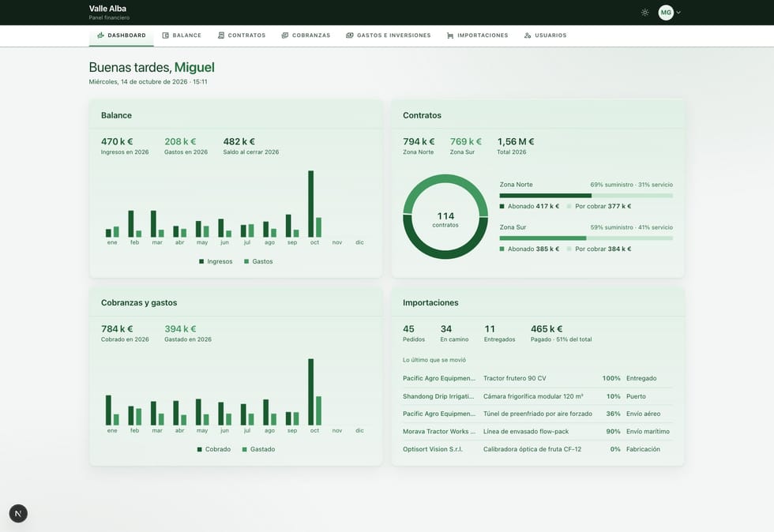
Task: Click the 114 contratos donut chart
Action: coord(445,216)
